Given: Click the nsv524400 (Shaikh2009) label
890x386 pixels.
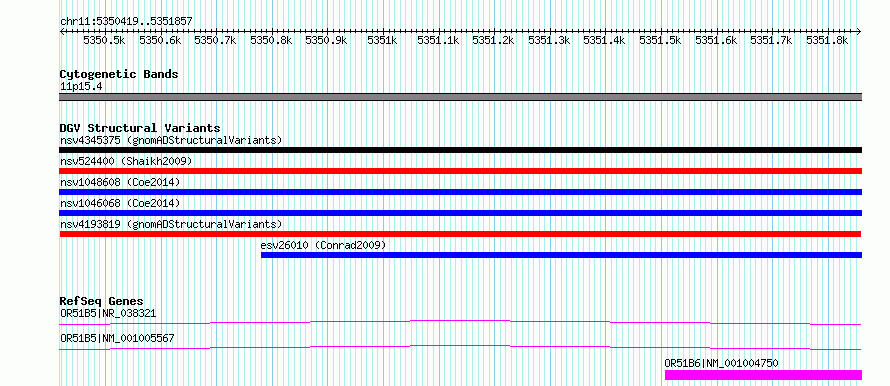Looking at the screenshot, I should tap(126, 161).
